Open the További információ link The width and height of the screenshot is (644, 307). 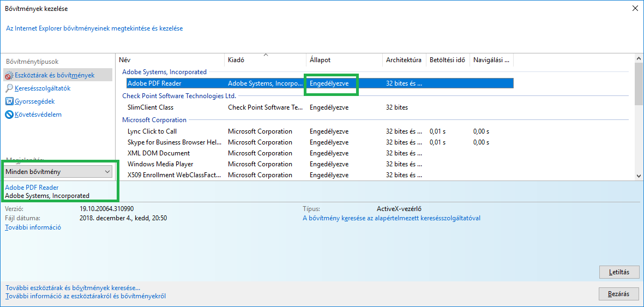click(33, 227)
